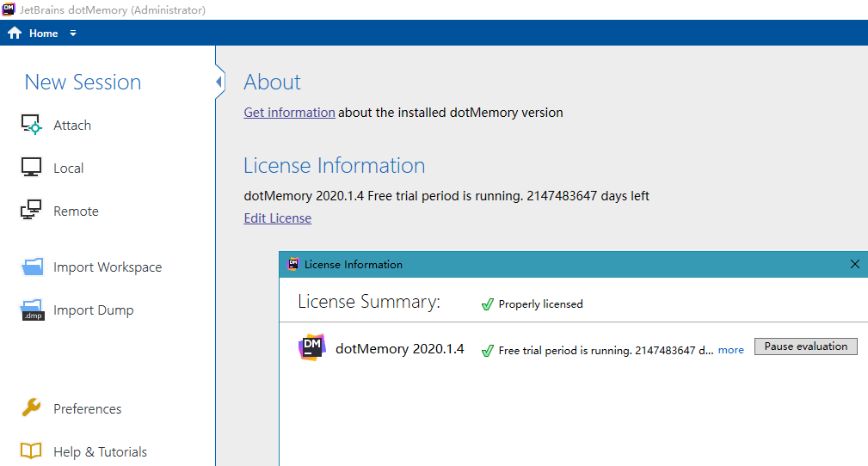Click the Properly licensed checkmark icon
Image resolution: width=868 pixels, height=466 pixels.
click(487, 304)
